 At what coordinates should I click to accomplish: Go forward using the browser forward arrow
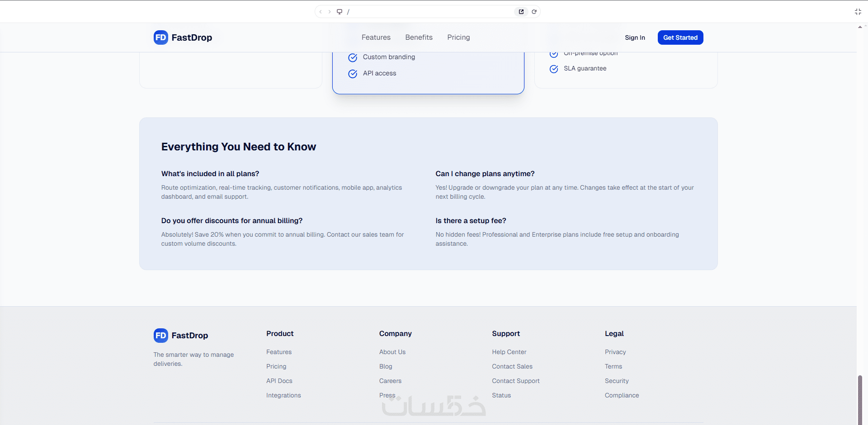pos(330,12)
